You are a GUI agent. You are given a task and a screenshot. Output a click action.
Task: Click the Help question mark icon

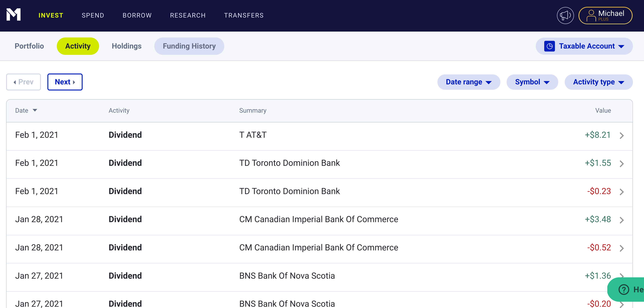[x=624, y=290]
